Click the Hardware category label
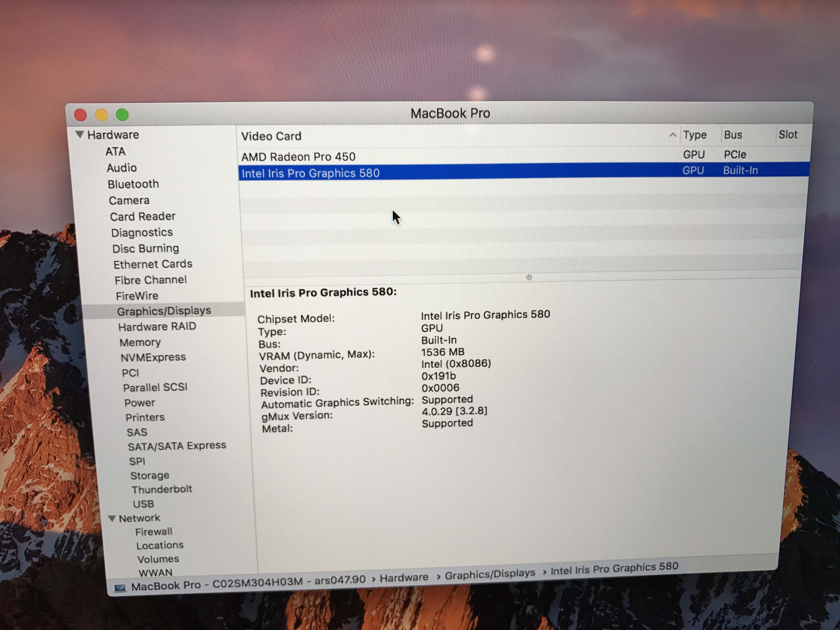840x630 pixels. pos(113,135)
